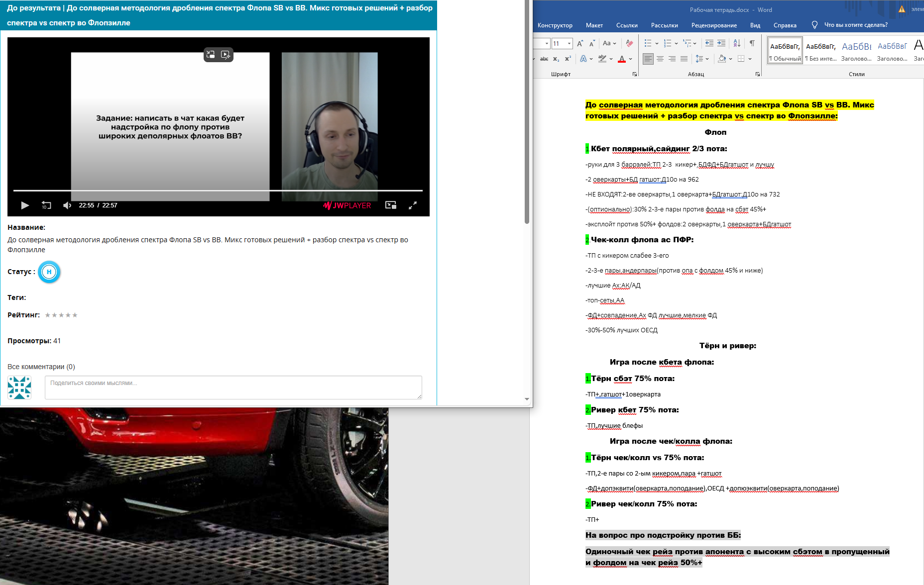Viewport: 924px width, 585px height.
Task: Apply the 'Без инте...' style
Action: (821, 51)
